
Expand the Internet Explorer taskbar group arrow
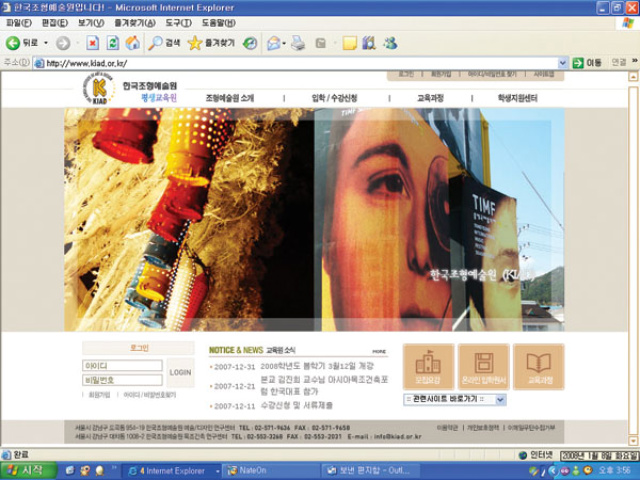[x=218, y=471]
